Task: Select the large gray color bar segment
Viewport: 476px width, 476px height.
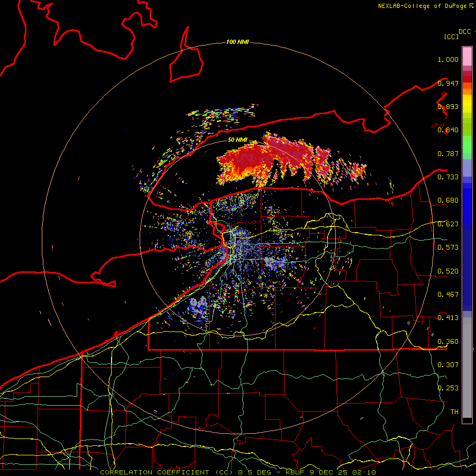Action: 467,368
